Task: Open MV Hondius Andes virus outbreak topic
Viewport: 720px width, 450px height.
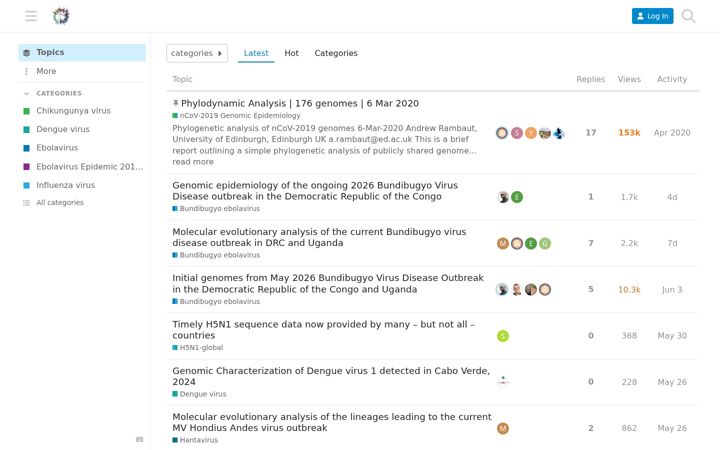Action: (332, 422)
